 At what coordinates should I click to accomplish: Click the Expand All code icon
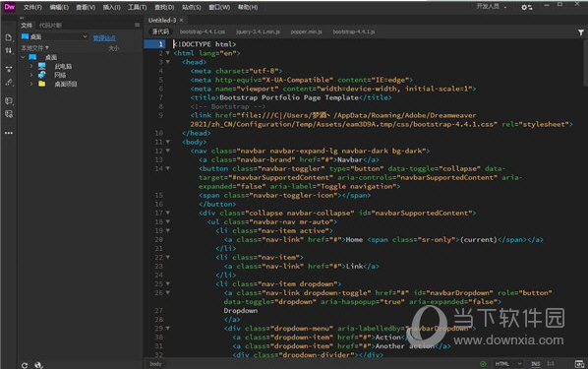pyautogui.click(x=9, y=69)
